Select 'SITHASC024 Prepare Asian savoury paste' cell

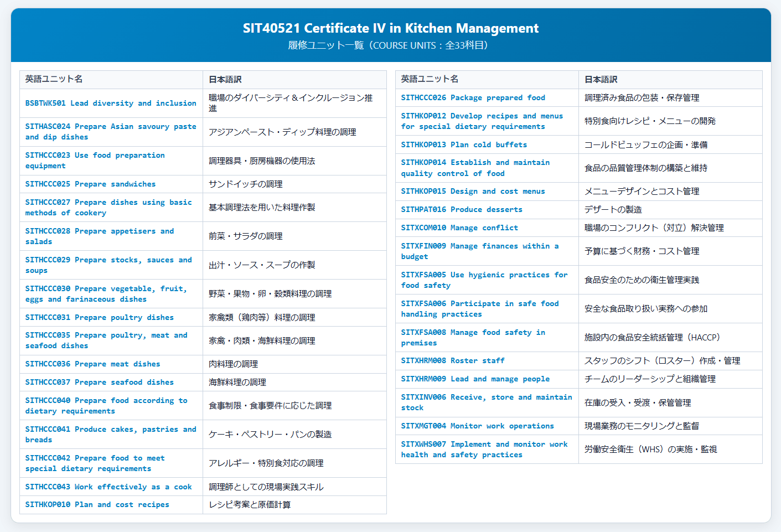point(111,132)
